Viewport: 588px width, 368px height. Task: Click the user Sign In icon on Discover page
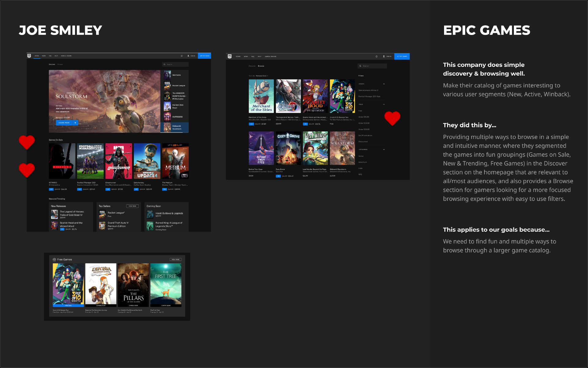[x=188, y=56]
